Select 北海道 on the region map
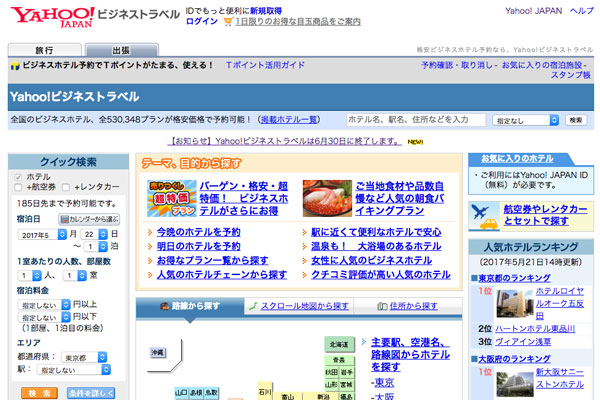 339,344
